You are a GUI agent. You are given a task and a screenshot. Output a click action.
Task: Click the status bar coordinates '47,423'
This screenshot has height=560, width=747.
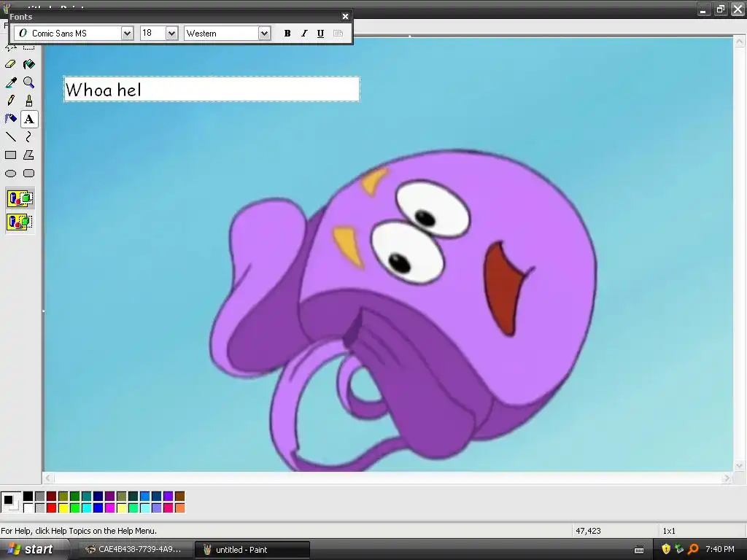[x=588, y=531]
